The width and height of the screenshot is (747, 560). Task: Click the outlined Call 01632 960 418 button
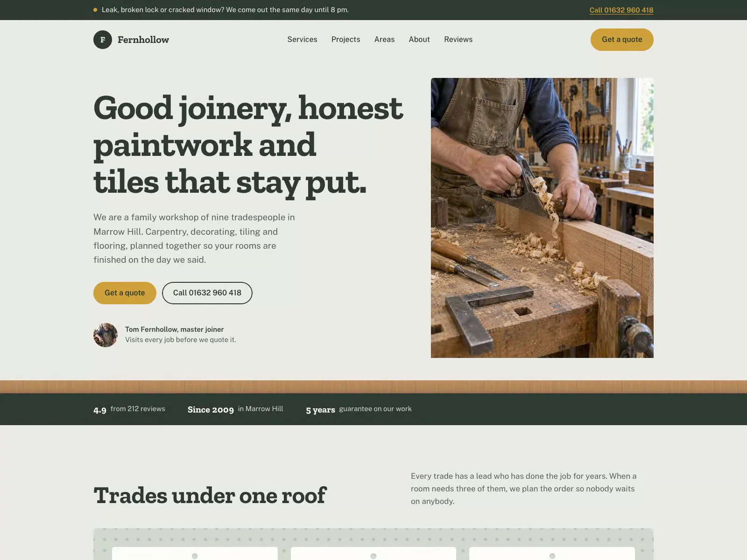coord(207,293)
